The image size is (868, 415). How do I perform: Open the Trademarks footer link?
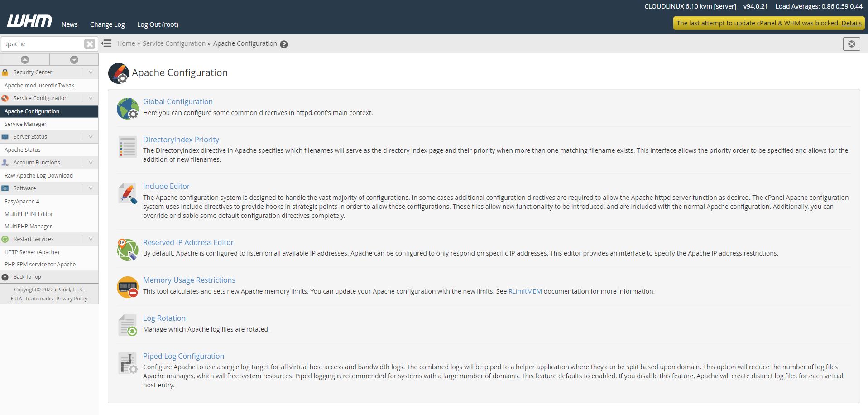pyautogui.click(x=39, y=299)
